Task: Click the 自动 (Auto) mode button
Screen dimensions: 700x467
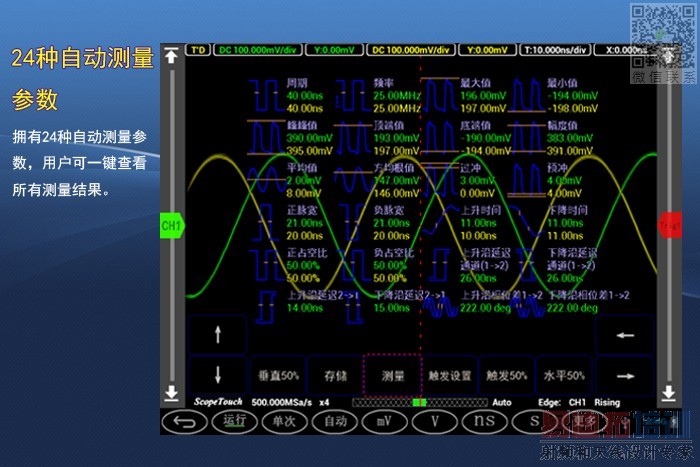Action: tap(335, 421)
